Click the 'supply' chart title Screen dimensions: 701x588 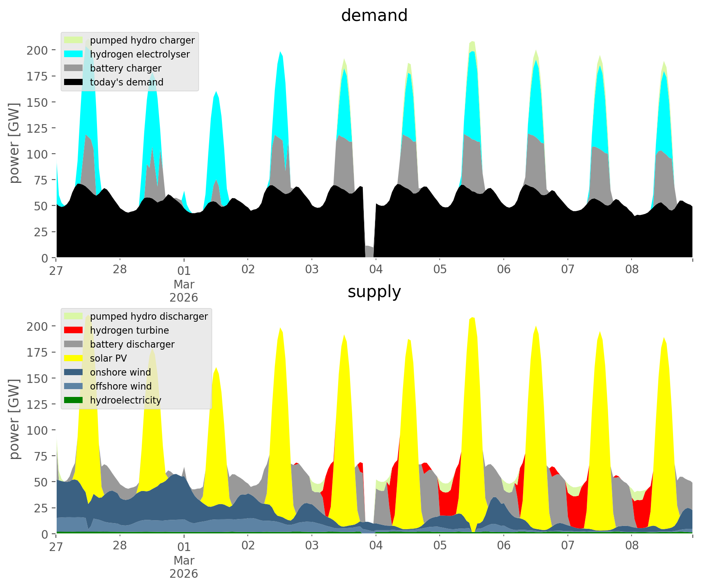374,292
